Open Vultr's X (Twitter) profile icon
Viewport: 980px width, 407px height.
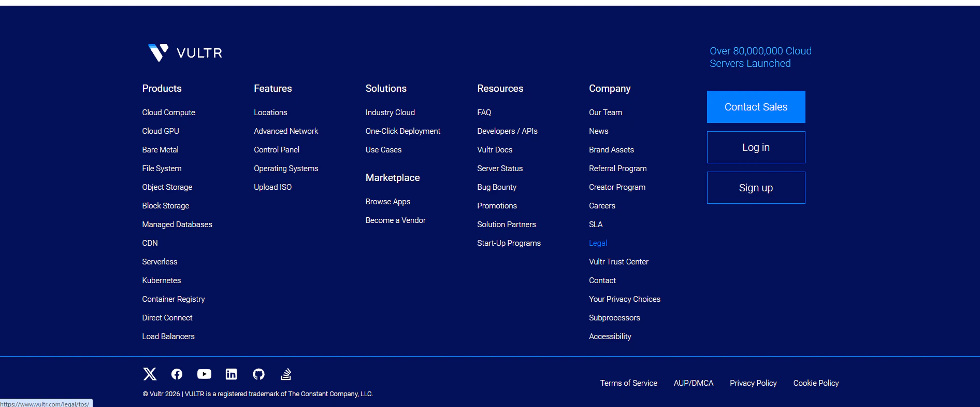[x=150, y=374]
